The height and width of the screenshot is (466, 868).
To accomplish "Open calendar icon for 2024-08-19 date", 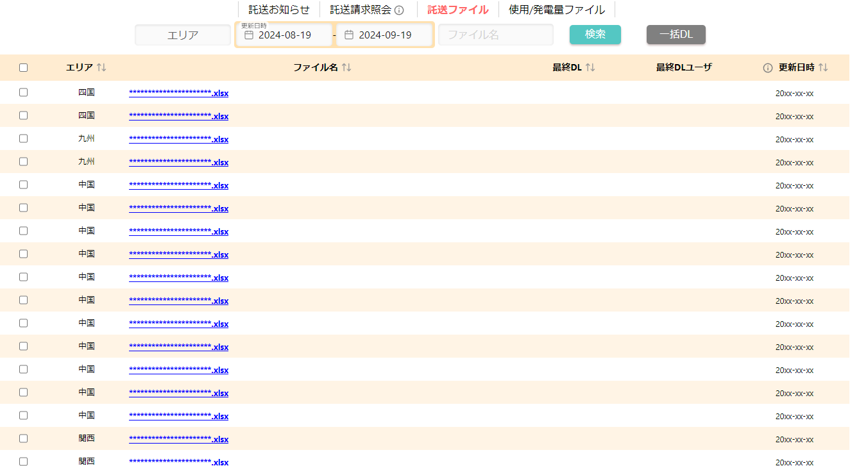I will [x=249, y=35].
